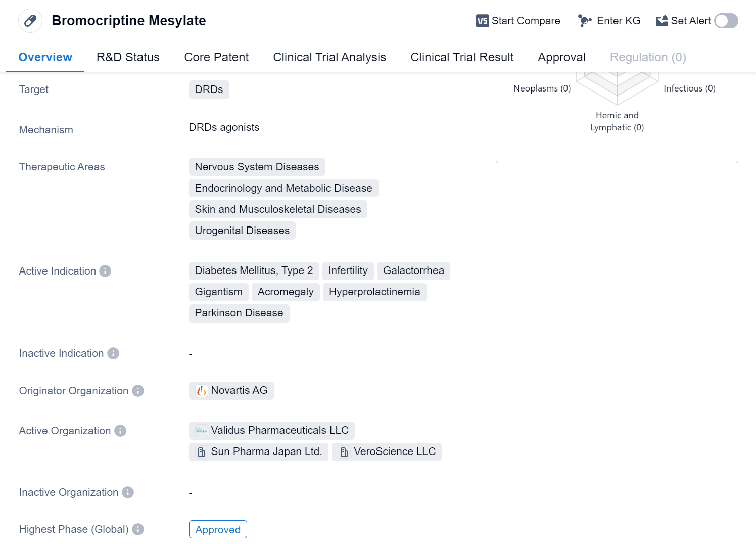Image resolution: width=756 pixels, height=544 pixels.
Task: Click info icon beside Highest Phase (Global)
Action: tap(138, 529)
